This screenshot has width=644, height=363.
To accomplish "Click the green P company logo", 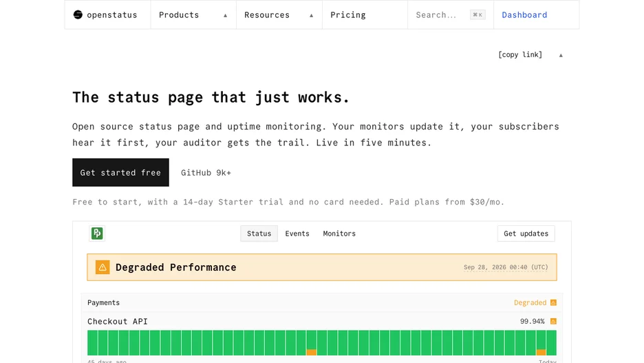I will (x=97, y=234).
